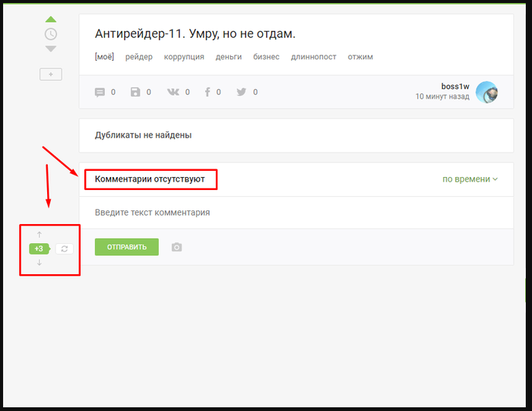This screenshot has height=411, width=532.
Task: Click the plus button in the left sidebar
Action: (51, 74)
